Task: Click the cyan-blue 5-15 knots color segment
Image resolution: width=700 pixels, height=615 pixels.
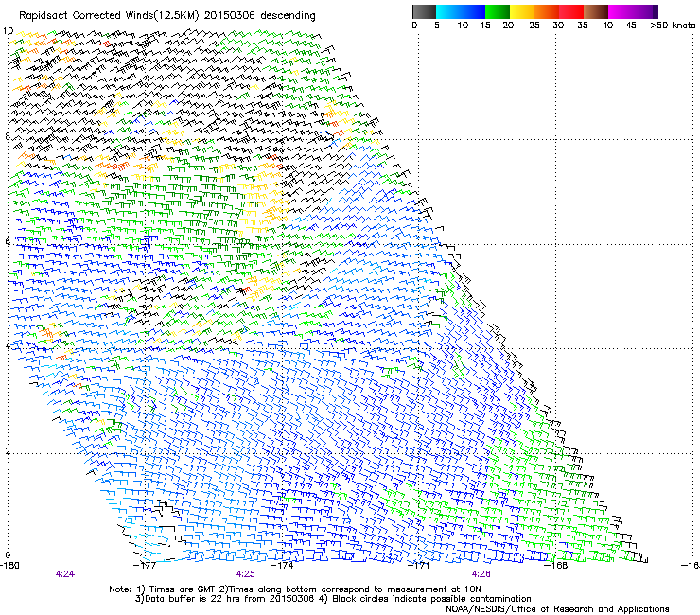Action: [461, 11]
